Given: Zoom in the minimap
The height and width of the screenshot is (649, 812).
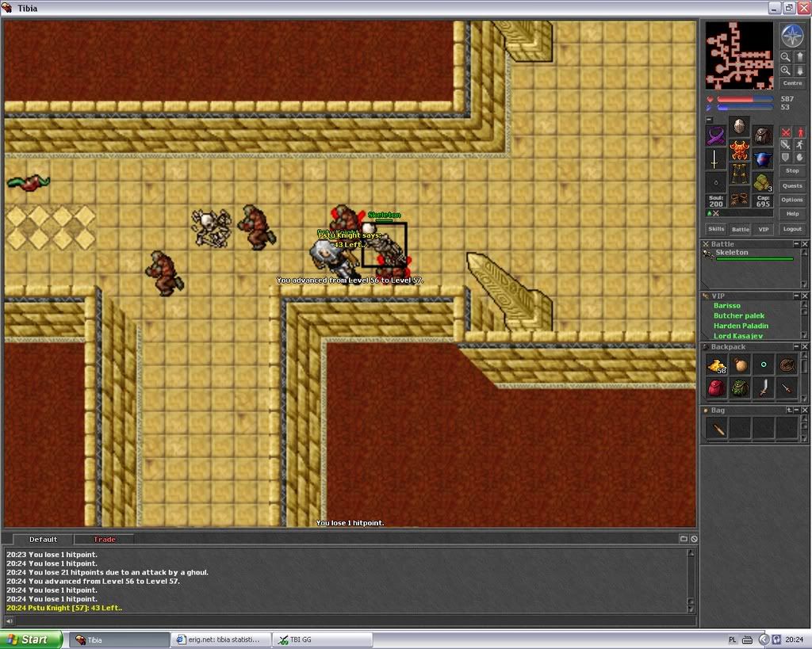Looking at the screenshot, I should tap(786, 71).
